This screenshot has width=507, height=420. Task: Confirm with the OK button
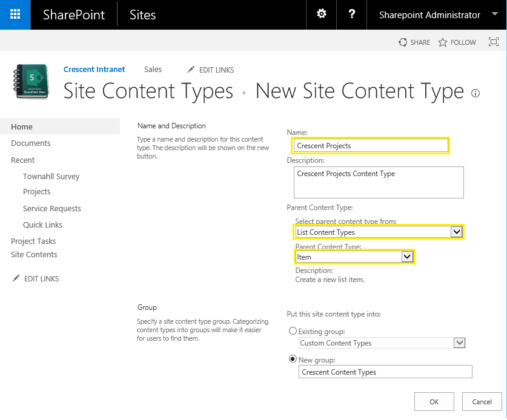pos(434,401)
